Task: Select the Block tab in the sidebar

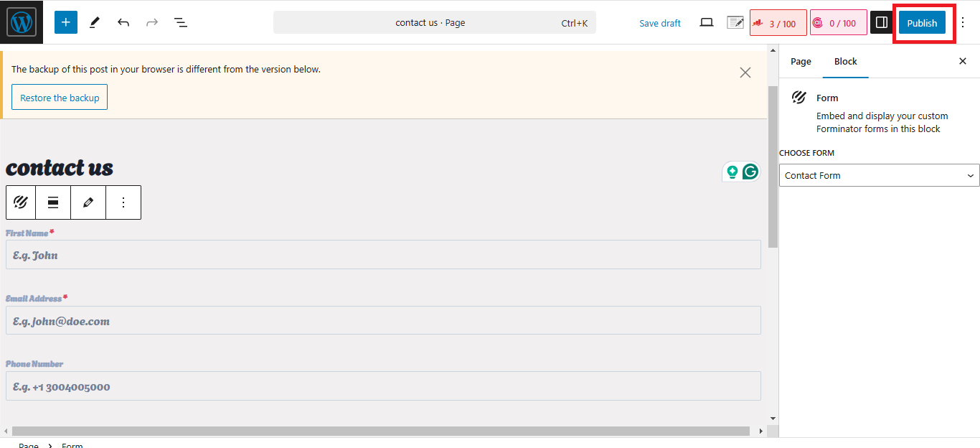Action: pyautogui.click(x=846, y=62)
